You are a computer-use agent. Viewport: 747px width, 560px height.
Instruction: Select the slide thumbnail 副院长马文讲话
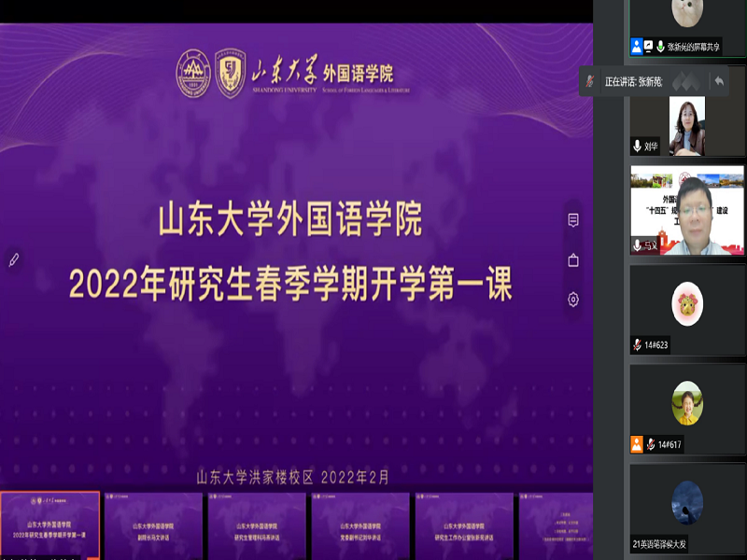tap(153, 525)
